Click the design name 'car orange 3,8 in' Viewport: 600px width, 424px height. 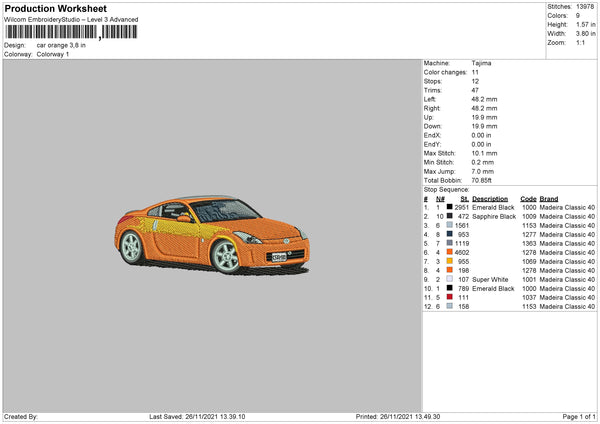point(63,45)
